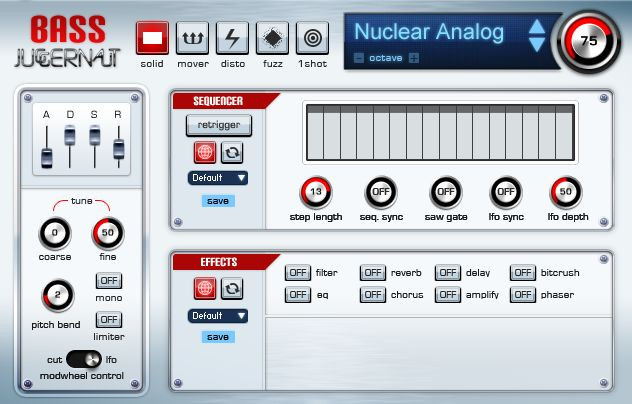Enable the reverb effect
Image resolution: width=632 pixels, height=404 pixels.
click(x=373, y=273)
